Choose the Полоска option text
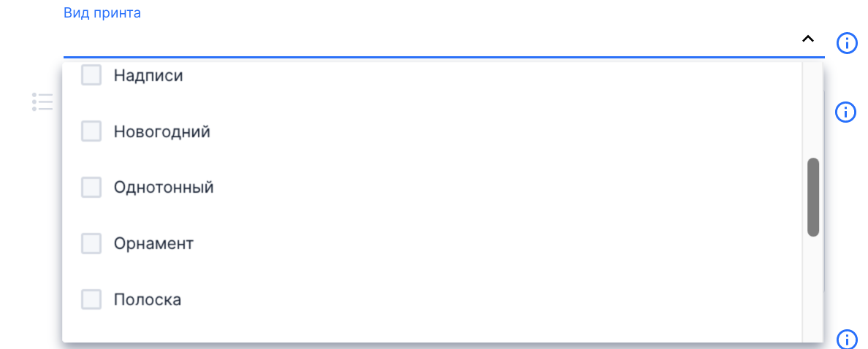868x349 pixels. [148, 300]
